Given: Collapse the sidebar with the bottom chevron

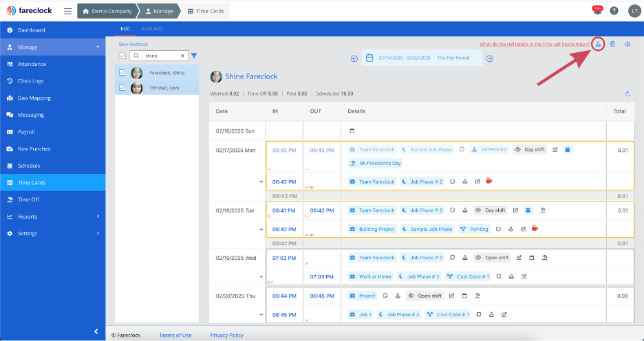Looking at the screenshot, I should 96,331.
